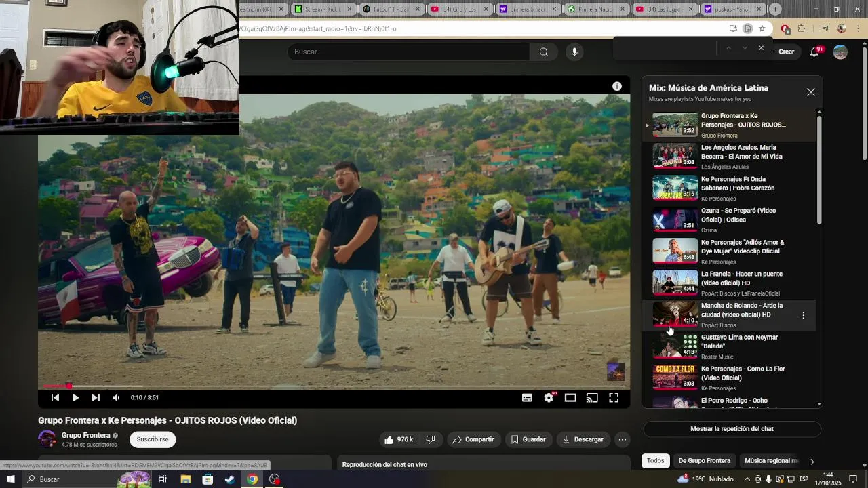Play Gusttavo Lima con Neymar Balada
This screenshot has width=868, height=488.
[x=730, y=346]
